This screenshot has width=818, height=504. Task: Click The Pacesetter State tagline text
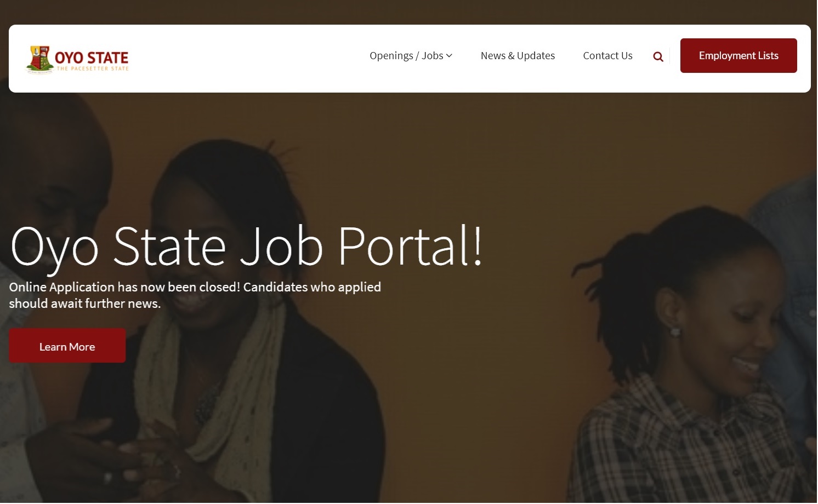pyautogui.click(x=93, y=69)
